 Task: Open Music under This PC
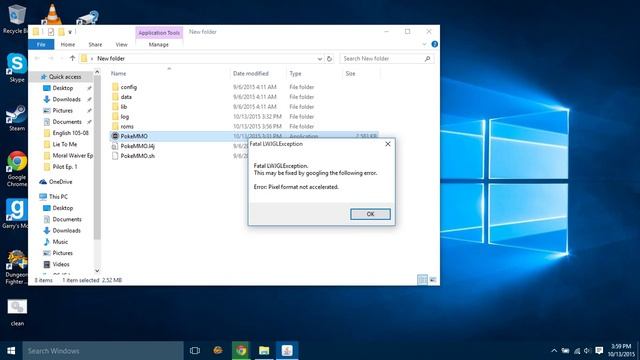pos(60,242)
